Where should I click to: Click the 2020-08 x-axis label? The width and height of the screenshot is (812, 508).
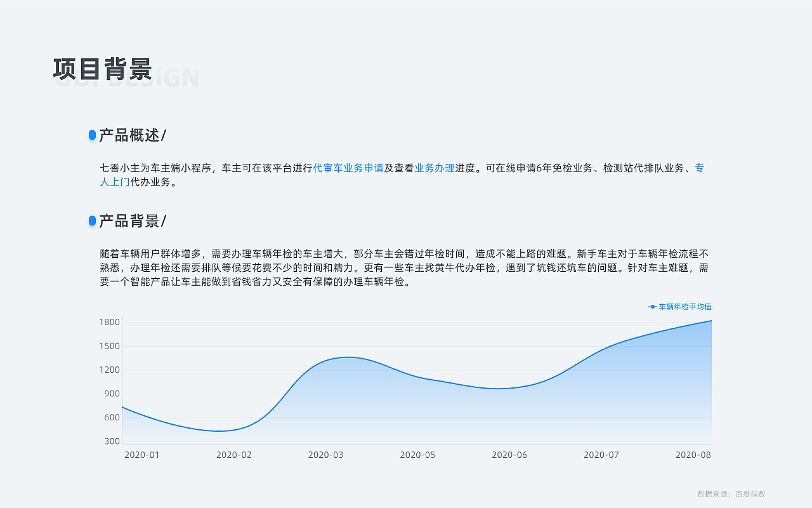(693, 455)
